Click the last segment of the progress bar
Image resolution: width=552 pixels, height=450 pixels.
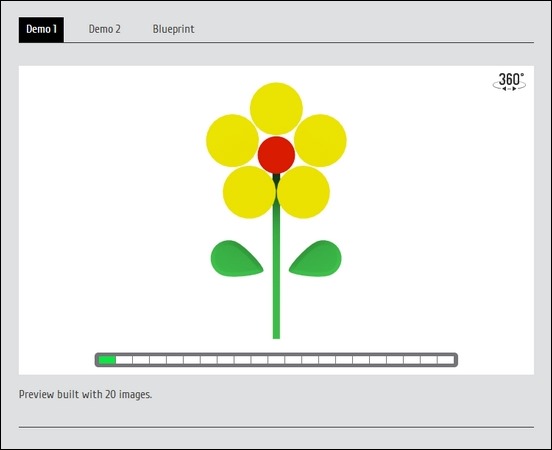tap(446, 360)
